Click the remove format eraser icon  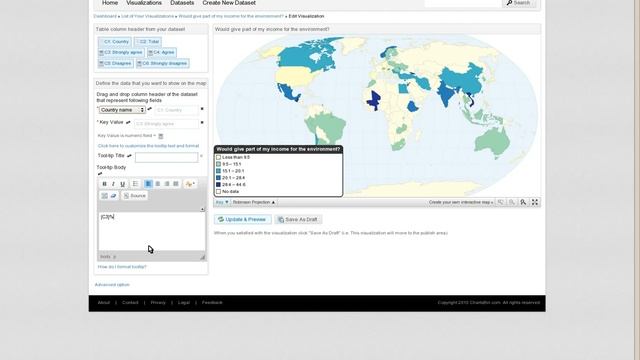coord(113,196)
